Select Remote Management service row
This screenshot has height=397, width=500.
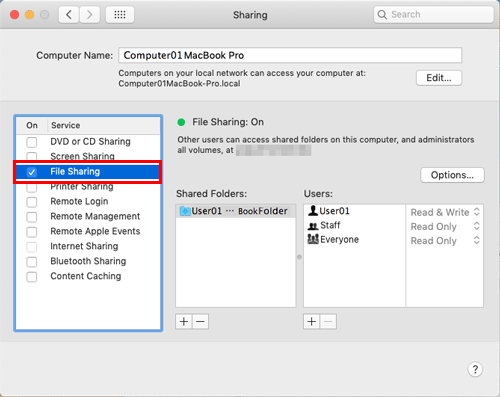(x=88, y=216)
